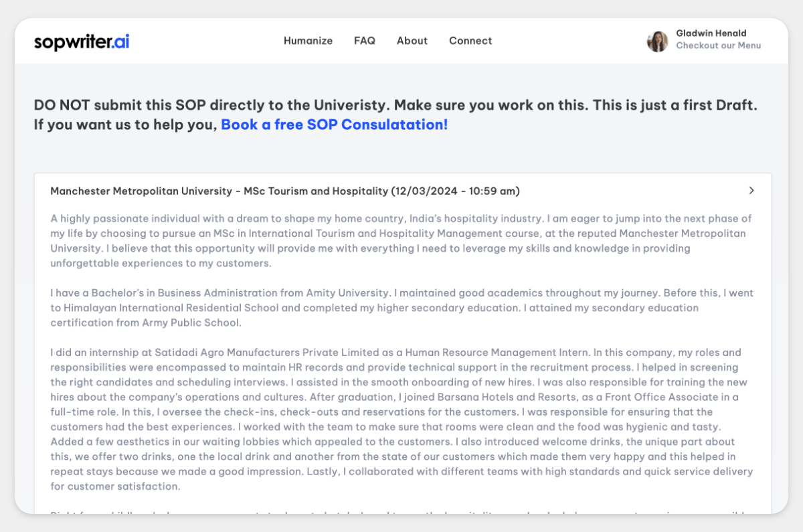This screenshot has height=532, width=803.
Task: Expand the Manchester Metropolitan University SOP chevron
Action: click(x=751, y=191)
